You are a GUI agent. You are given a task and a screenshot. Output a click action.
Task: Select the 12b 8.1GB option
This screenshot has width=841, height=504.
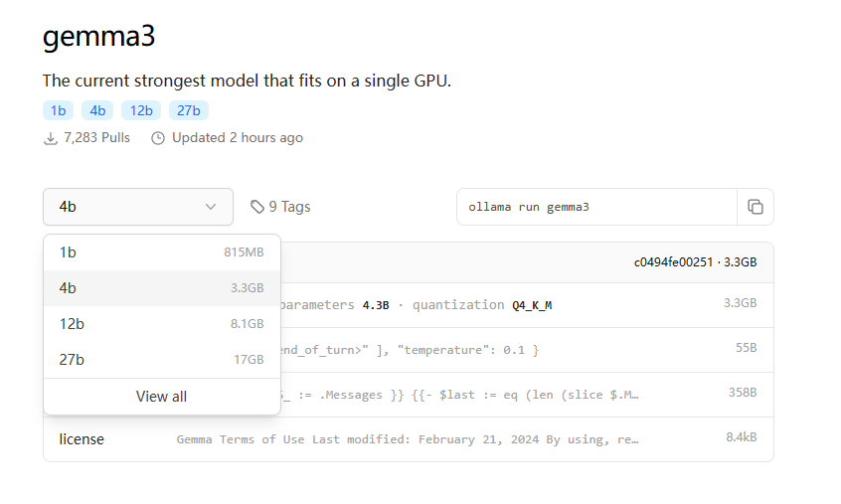tap(161, 324)
